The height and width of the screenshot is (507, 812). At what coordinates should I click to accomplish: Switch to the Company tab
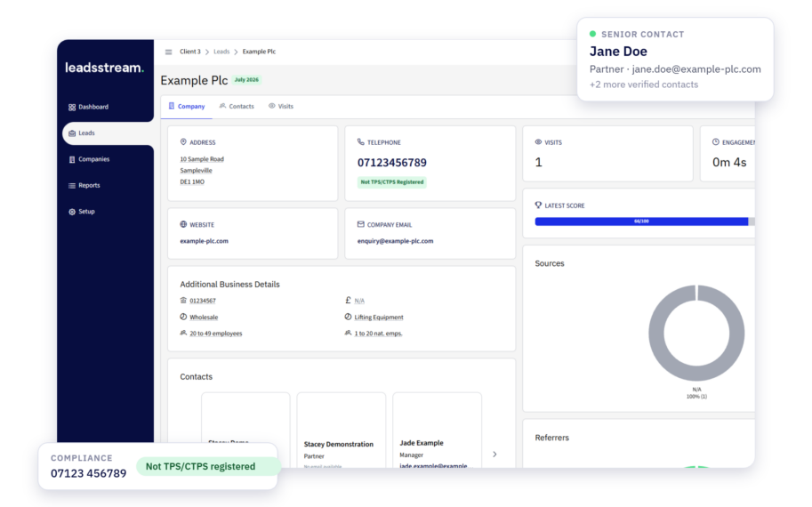[187, 106]
